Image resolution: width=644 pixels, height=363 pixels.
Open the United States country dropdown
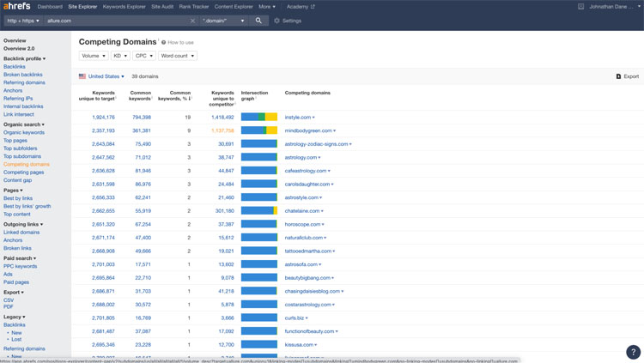tap(106, 76)
